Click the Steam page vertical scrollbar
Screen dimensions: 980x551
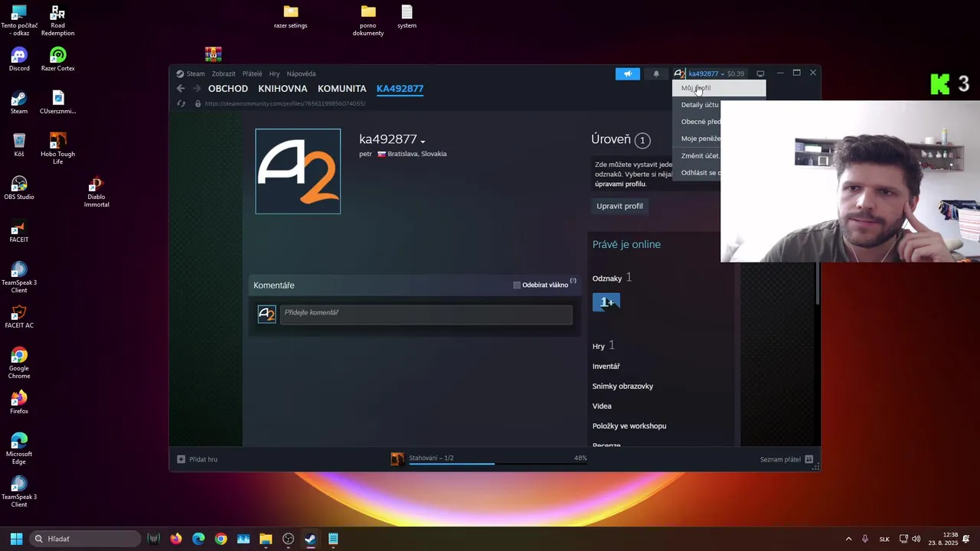[818, 282]
